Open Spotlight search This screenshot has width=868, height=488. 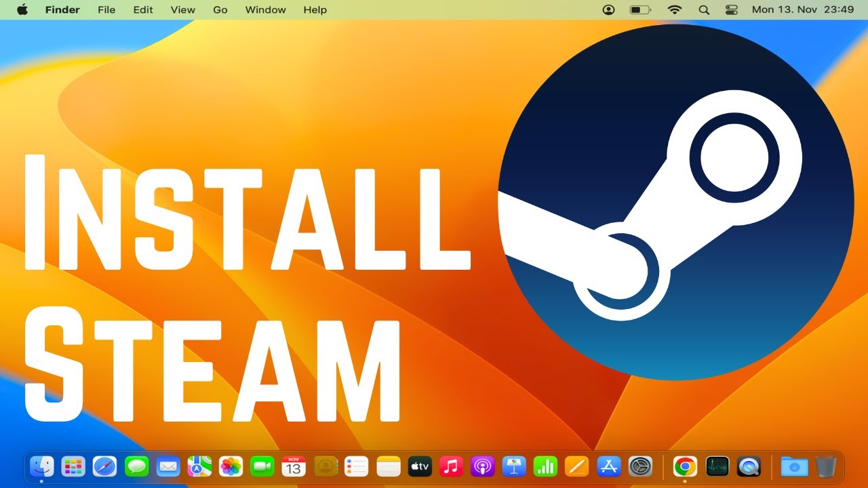[x=704, y=9]
